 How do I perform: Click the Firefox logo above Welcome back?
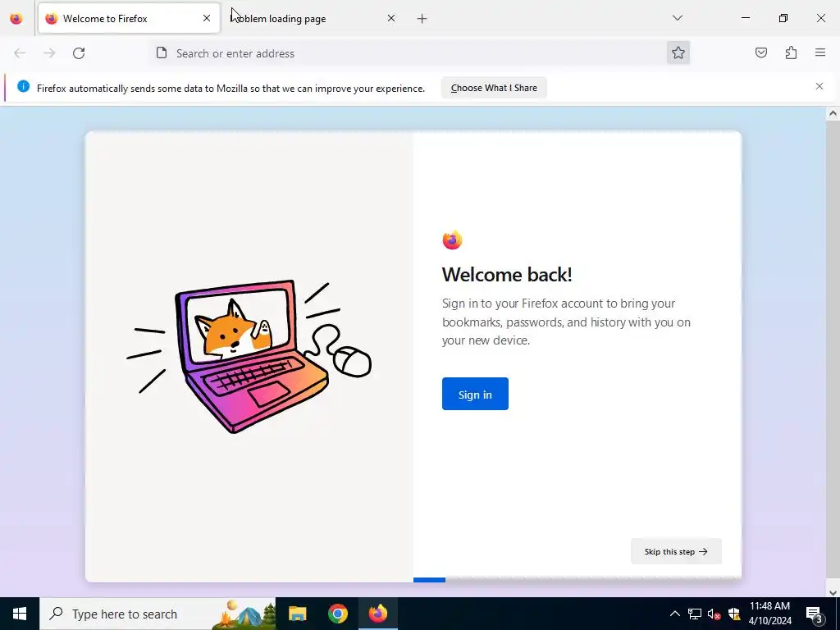click(x=452, y=240)
